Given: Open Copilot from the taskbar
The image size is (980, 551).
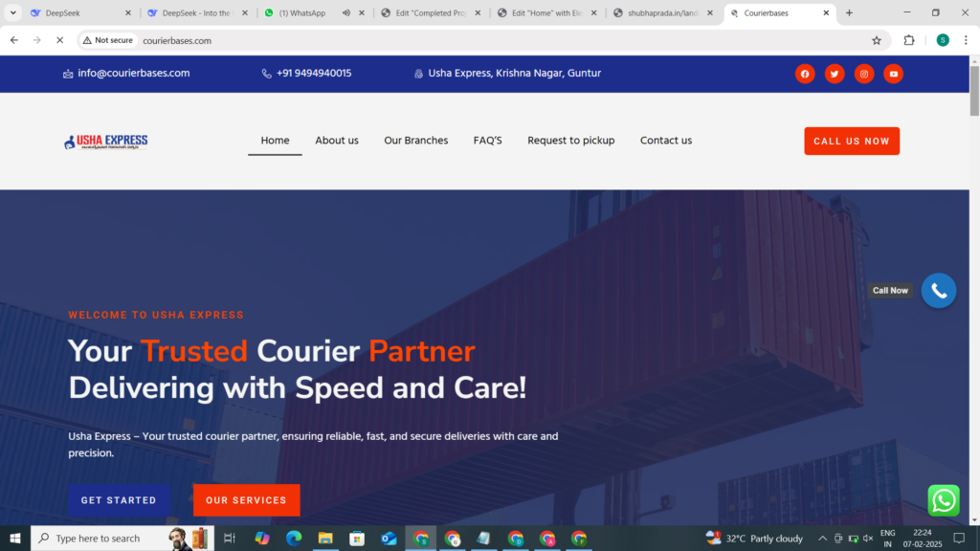Looking at the screenshot, I should (x=262, y=538).
